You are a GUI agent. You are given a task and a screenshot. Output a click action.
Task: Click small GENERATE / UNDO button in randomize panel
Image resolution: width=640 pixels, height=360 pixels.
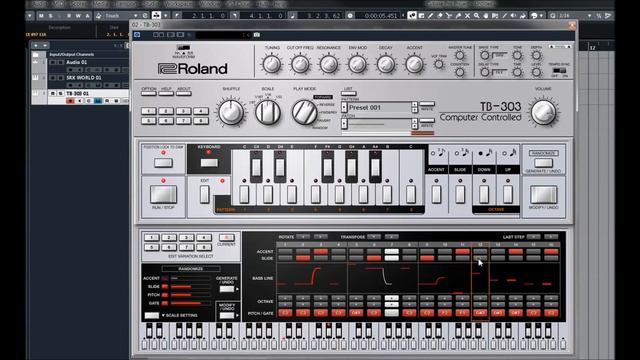point(227,289)
